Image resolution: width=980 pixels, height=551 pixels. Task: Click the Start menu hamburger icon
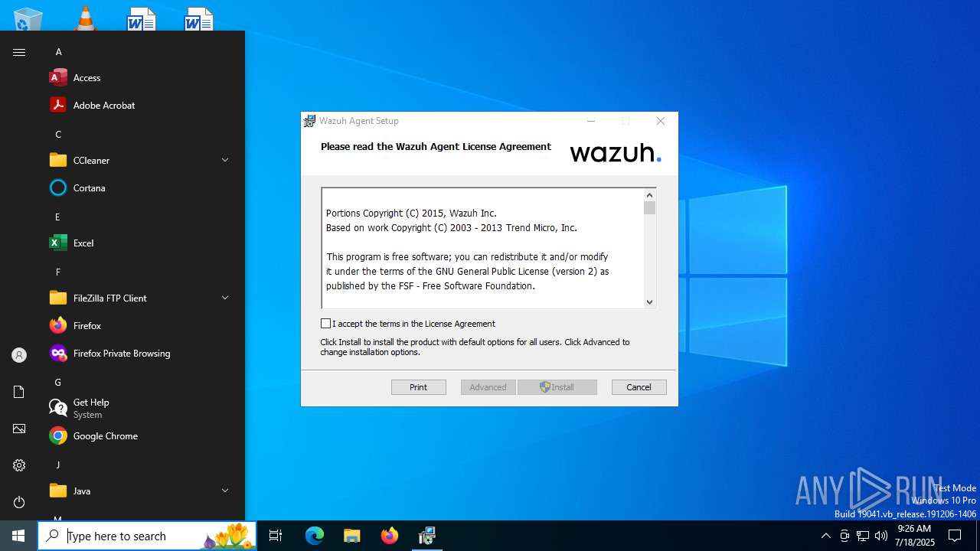19,52
